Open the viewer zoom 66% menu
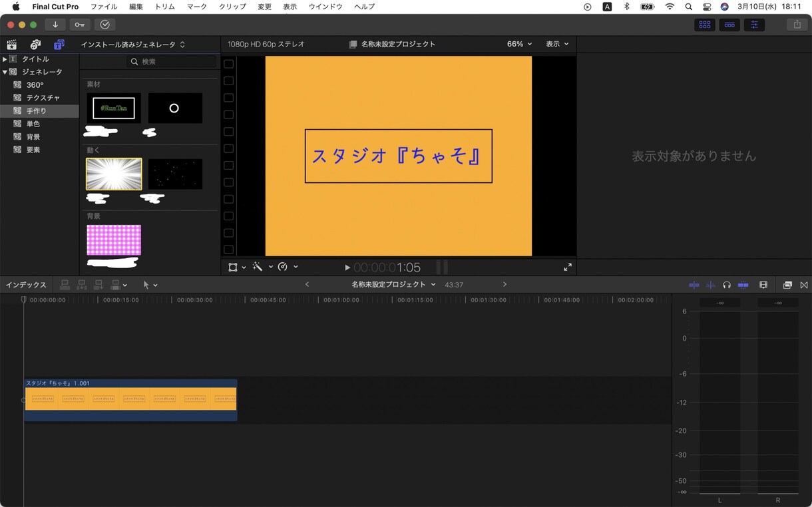This screenshot has width=812, height=507. pyautogui.click(x=520, y=44)
